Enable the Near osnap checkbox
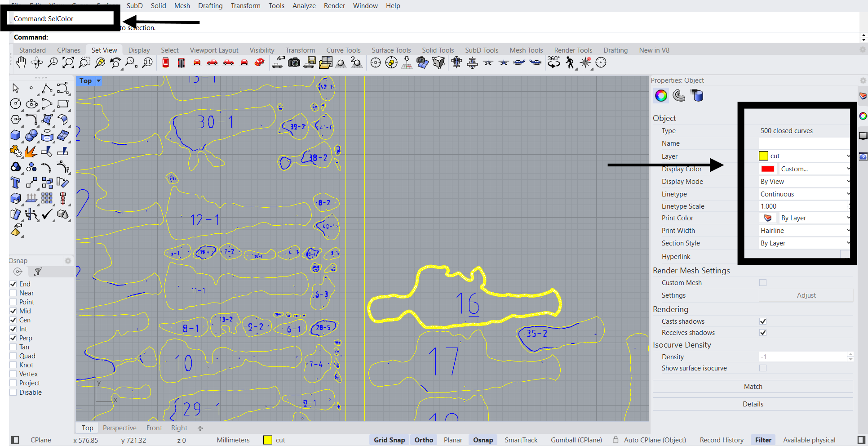The width and height of the screenshot is (868, 446). [x=13, y=293]
